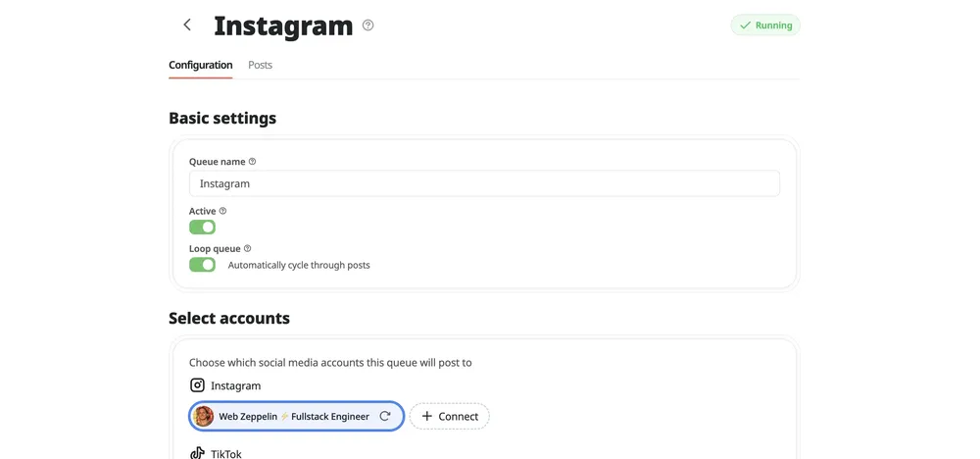Disable the Active toggle

point(202,228)
